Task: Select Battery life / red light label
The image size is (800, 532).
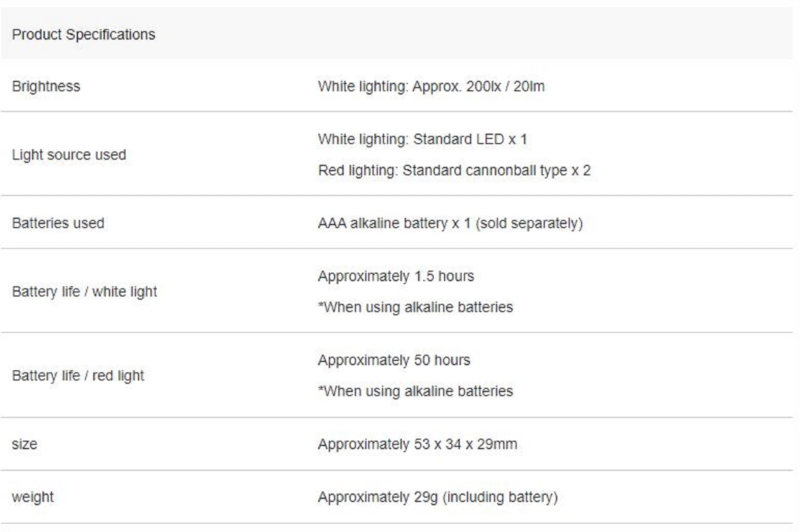Action: [78, 376]
